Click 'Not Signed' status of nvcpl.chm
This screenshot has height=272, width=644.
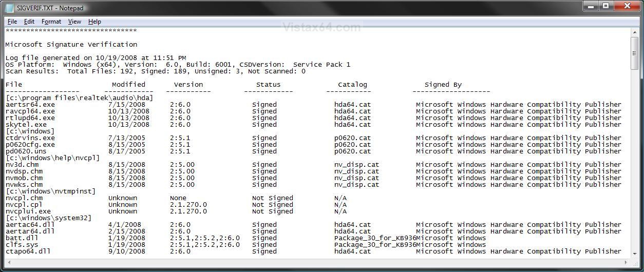click(272, 198)
